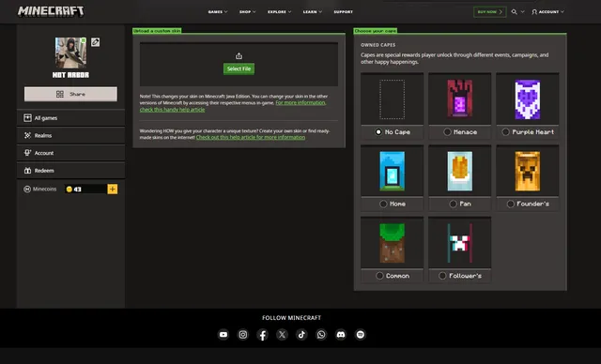This screenshot has width=601, height=364.
Task: Open the Facebook footer icon
Action: pyautogui.click(x=263, y=335)
